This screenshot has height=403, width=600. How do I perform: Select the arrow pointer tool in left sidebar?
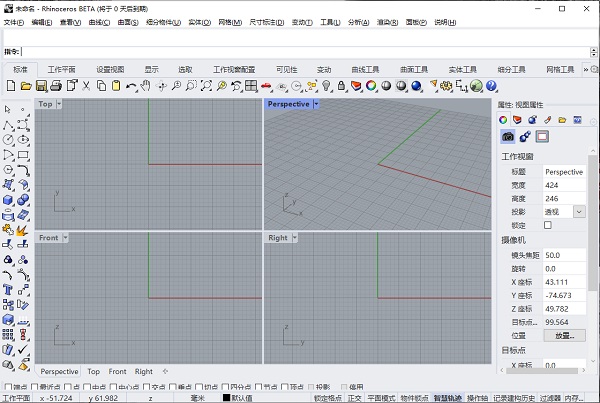(8, 109)
